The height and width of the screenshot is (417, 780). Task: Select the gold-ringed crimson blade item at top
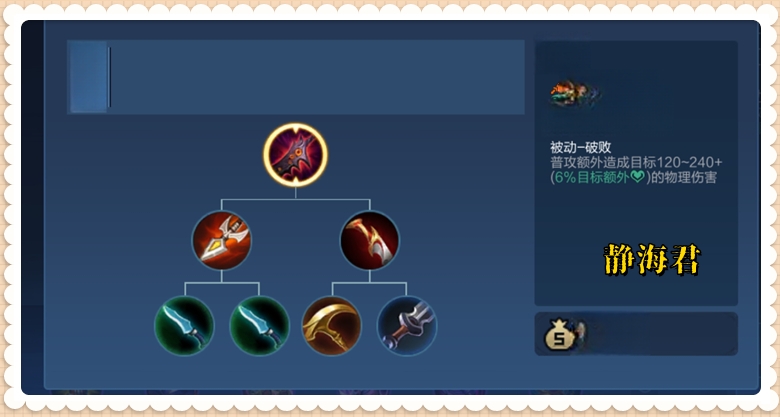pos(295,155)
